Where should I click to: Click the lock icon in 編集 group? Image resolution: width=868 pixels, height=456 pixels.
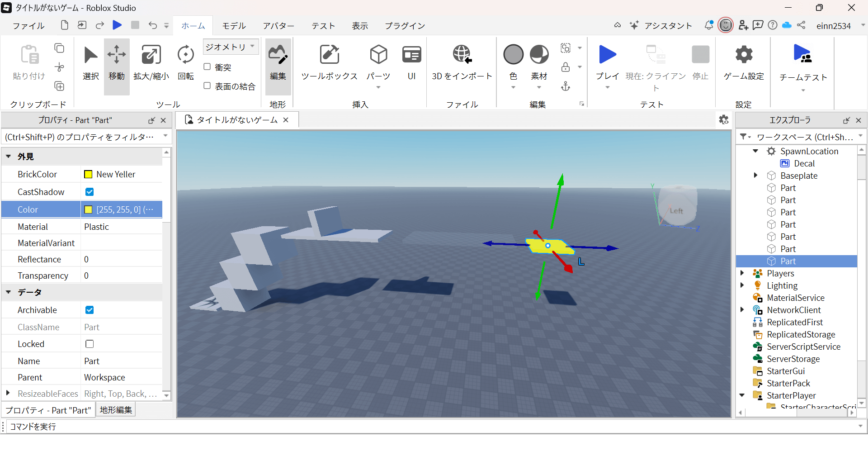[566, 67]
